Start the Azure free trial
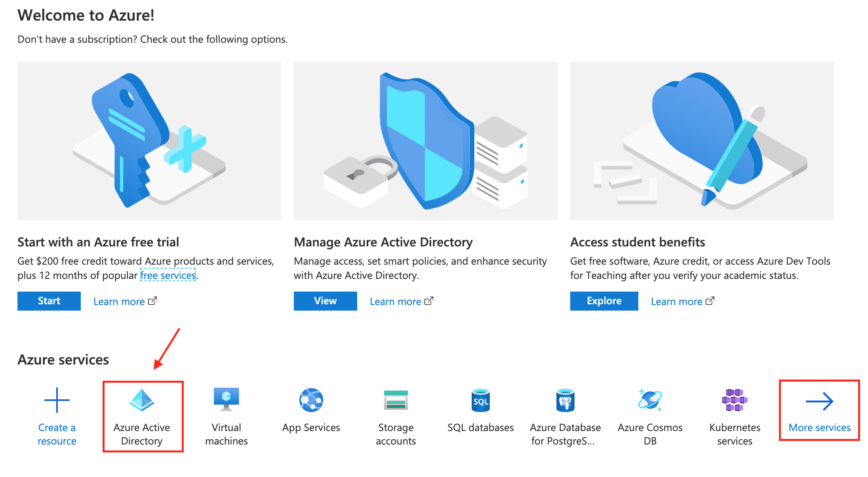 pyautogui.click(x=49, y=301)
